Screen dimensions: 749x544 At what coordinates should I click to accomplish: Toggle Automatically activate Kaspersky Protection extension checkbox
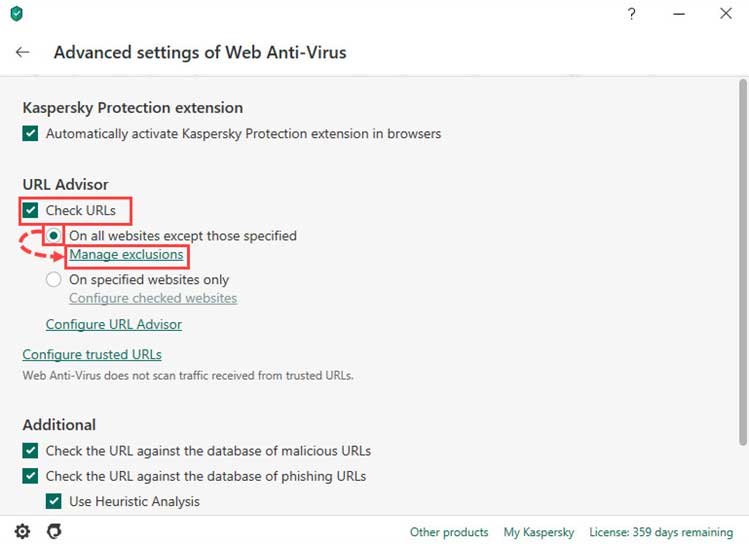point(30,133)
